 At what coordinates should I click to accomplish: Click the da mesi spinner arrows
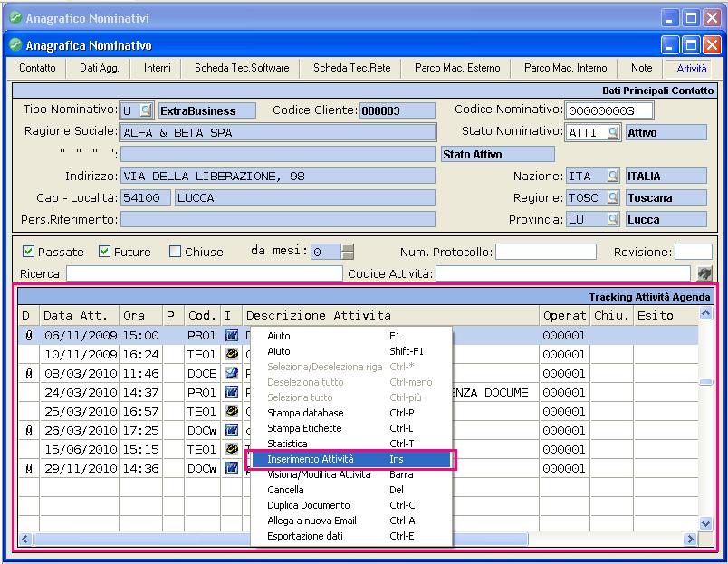pos(348,252)
